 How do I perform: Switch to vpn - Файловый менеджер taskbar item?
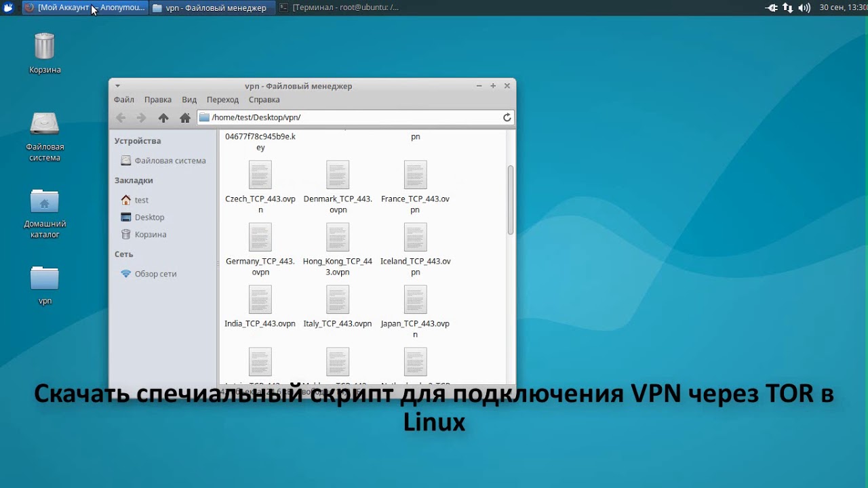pos(212,7)
